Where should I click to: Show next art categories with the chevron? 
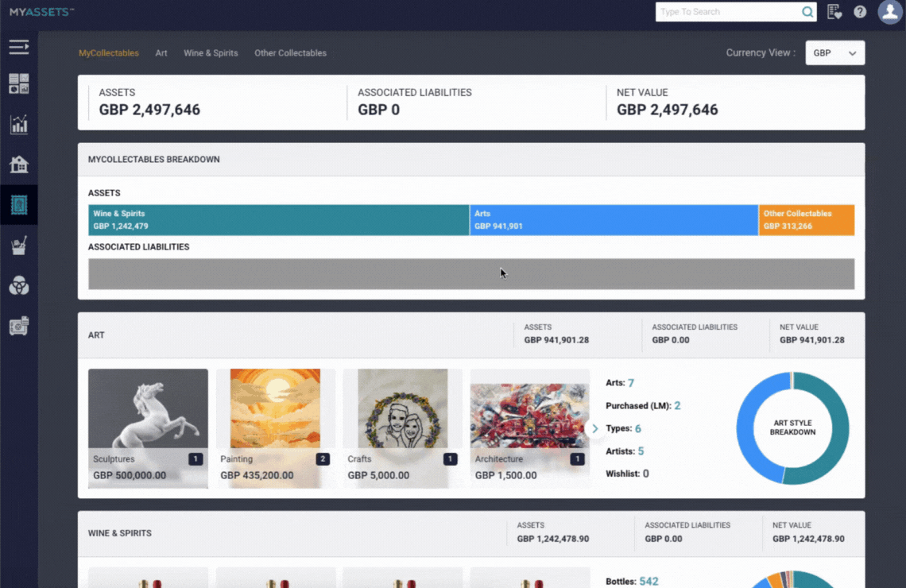[594, 428]
